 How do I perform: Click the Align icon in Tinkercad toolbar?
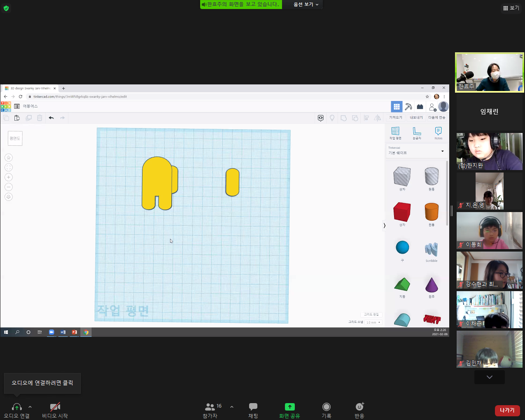366,118
